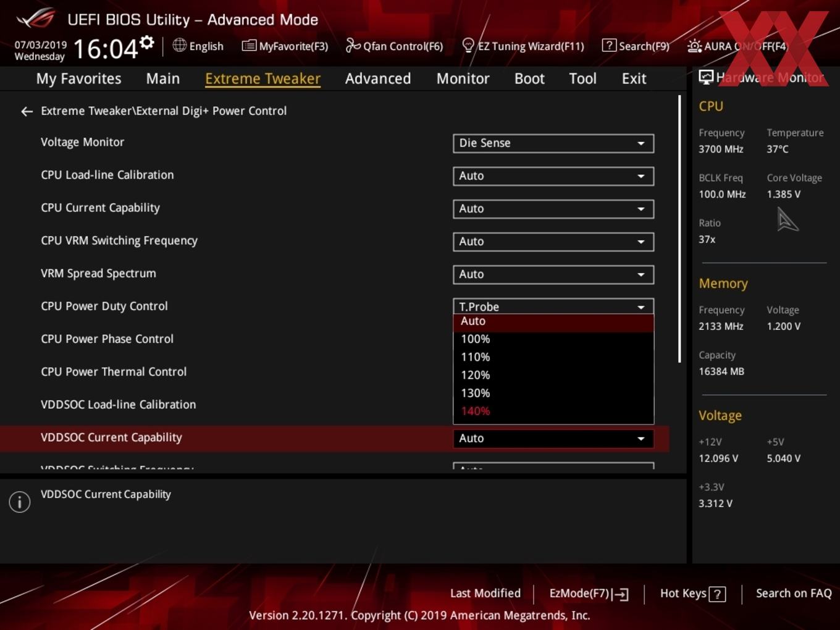Click the Search on FAQ link
Image resolution: width=840 pixels, height=630 pixels.
(794, 593)
